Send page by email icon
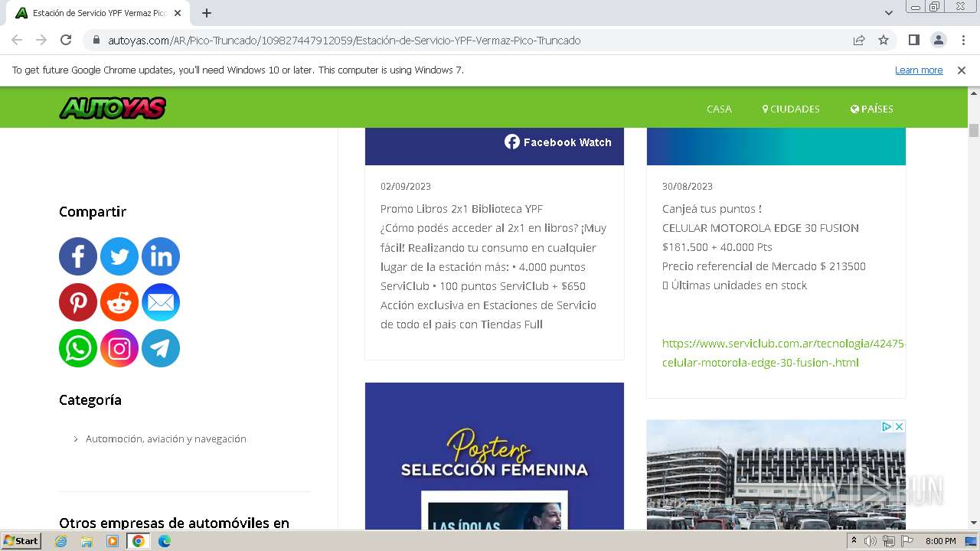The height and width of the screenshot is (551, 980). click(x=161, y=302)
